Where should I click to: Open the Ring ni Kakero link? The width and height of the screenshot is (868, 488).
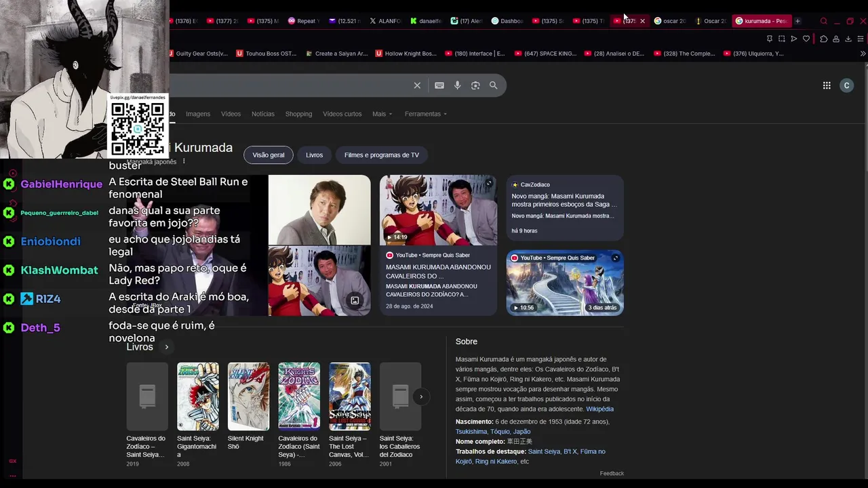496,462
